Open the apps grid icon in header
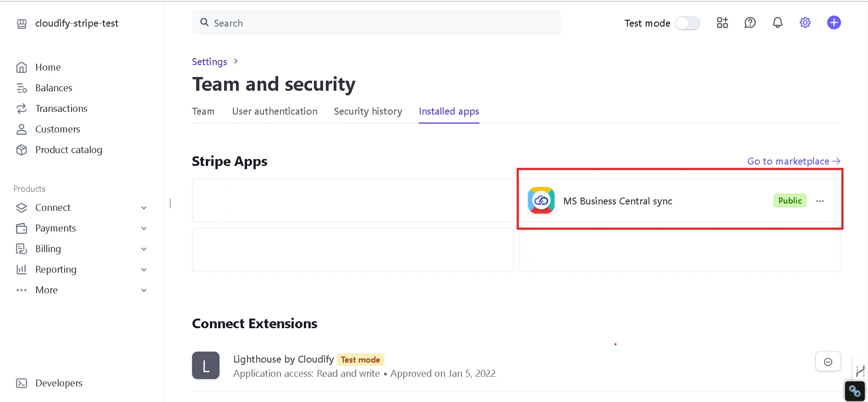The height and width of the screenshot is (402, 868). 723,22
